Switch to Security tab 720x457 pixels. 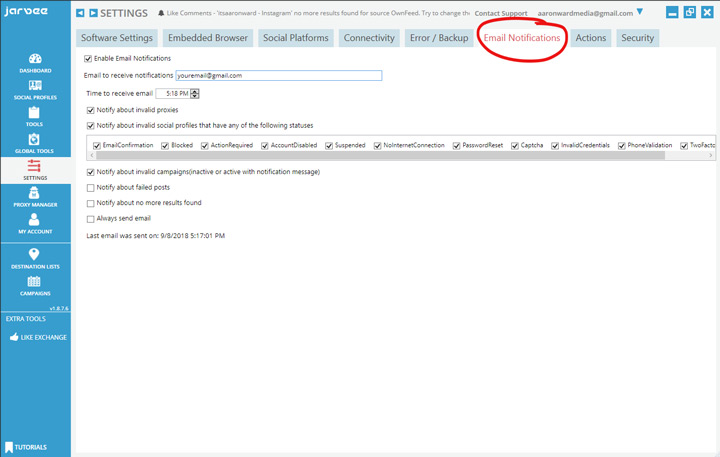pyautogui.click(x=637, y=38)
